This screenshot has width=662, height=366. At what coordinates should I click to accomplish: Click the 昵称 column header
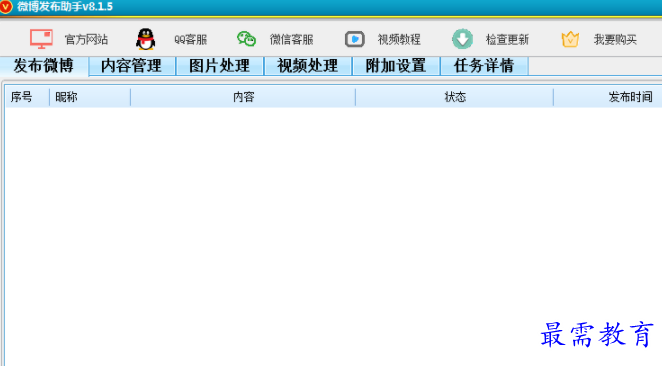90,97
